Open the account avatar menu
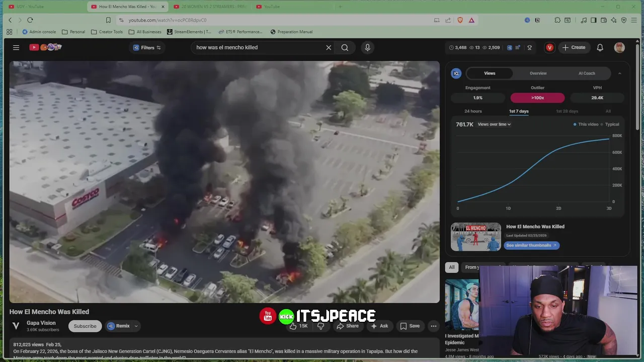The image size is (644, 362). [x=619, y=47]
